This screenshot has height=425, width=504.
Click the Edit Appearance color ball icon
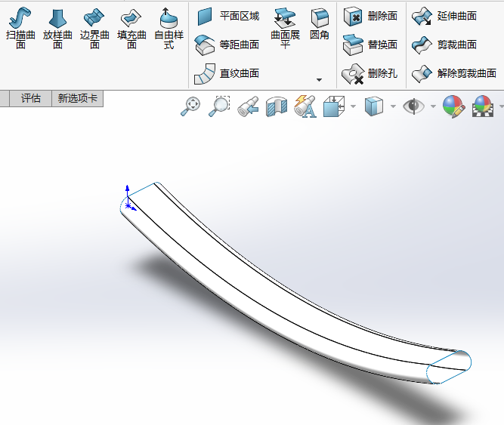(x=454, y=106)
